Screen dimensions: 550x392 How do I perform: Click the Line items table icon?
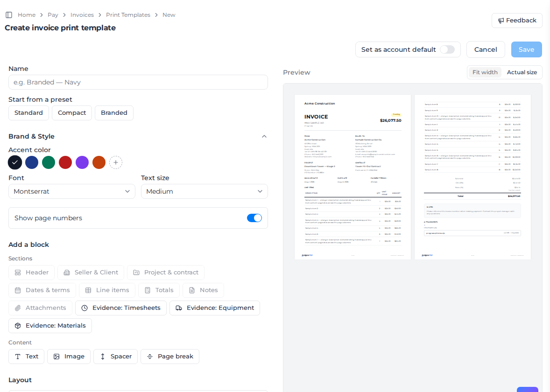pos(88,290)
